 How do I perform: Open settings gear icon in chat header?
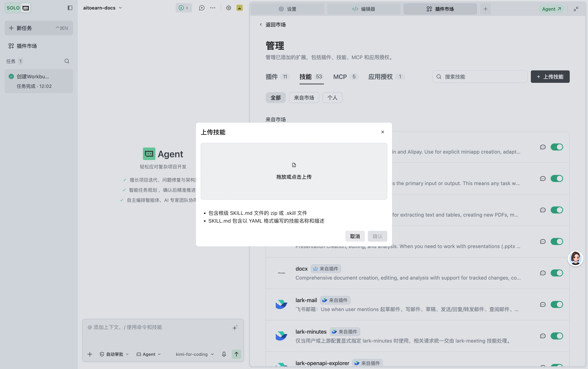pyautogui.click(x=228, y=8)
